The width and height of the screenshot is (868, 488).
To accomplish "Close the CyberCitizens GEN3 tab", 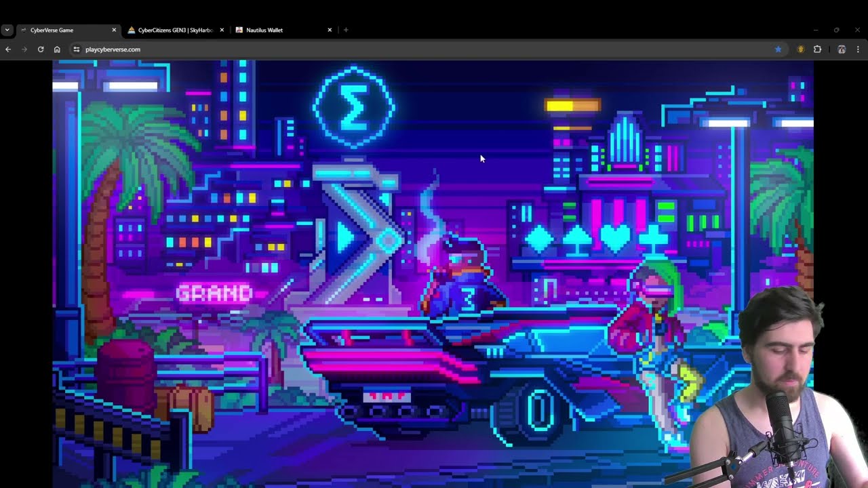I will click(222, 30).
